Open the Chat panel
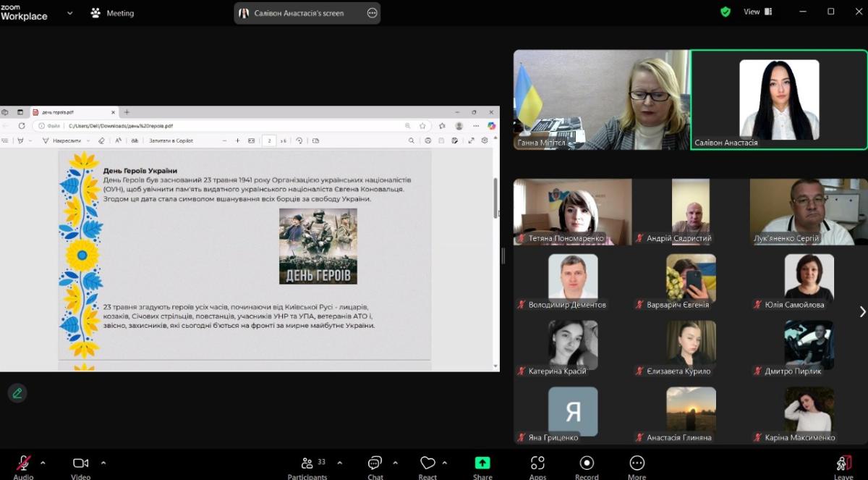The width and height of the screenshot is (868, 480). click(x=375, y=465)
